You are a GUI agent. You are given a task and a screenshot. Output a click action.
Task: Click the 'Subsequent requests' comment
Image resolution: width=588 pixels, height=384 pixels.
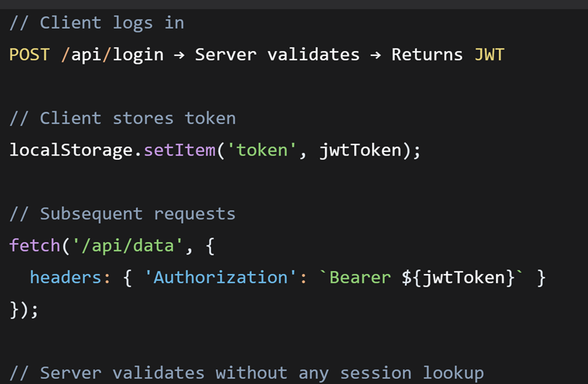[122, 214]
